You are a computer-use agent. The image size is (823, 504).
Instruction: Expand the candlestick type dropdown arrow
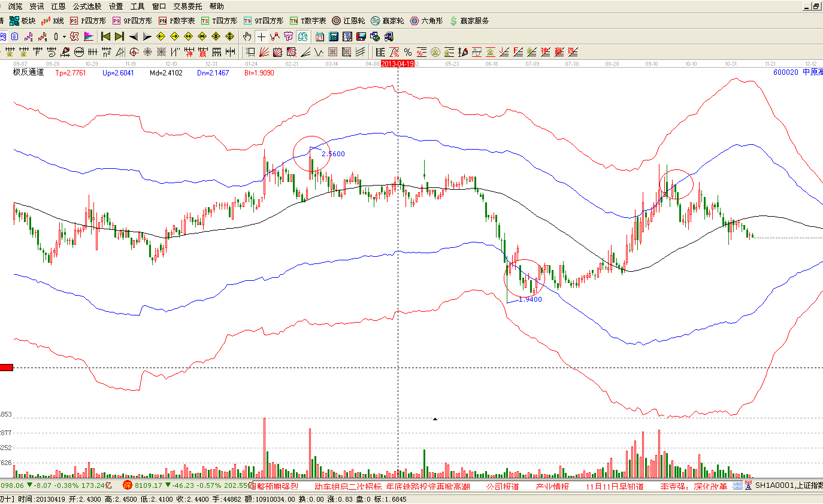point(63,37)
